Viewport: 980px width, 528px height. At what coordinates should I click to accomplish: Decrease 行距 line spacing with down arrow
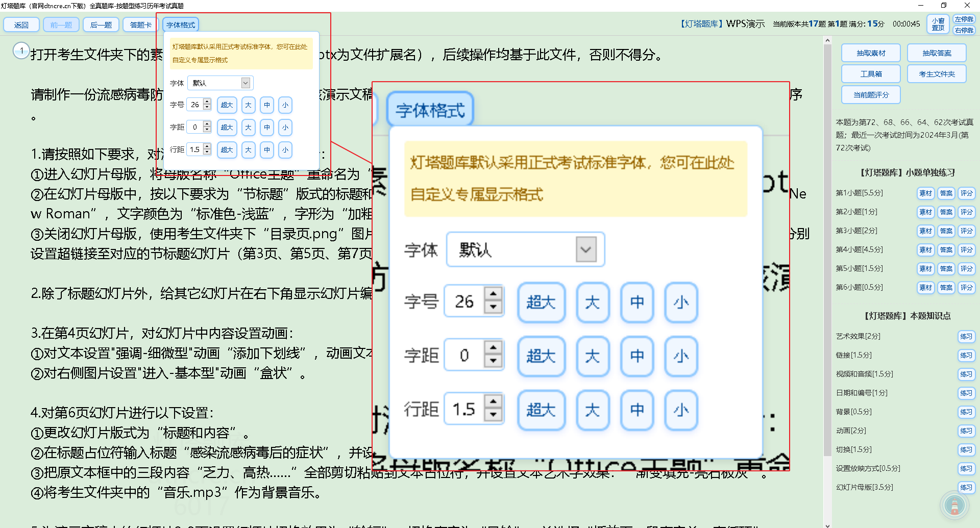tap(207, 153)
